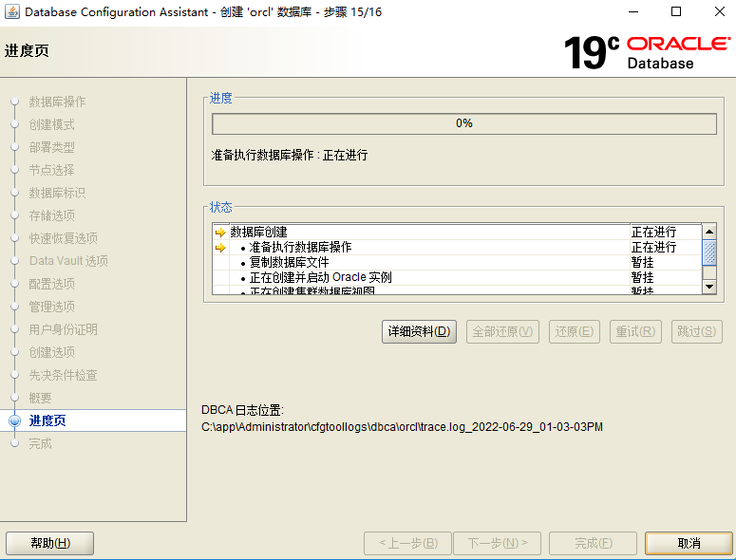Maximize the Database Configuration Assistant window

[x=676, y=12]
